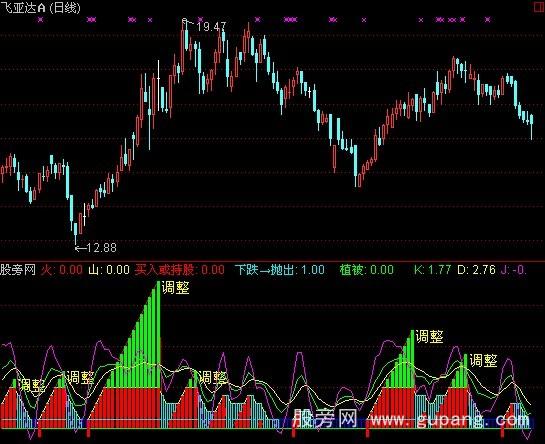Click the purple J value legend entry
Screen dimensions: 545x444
pos(513,270)
